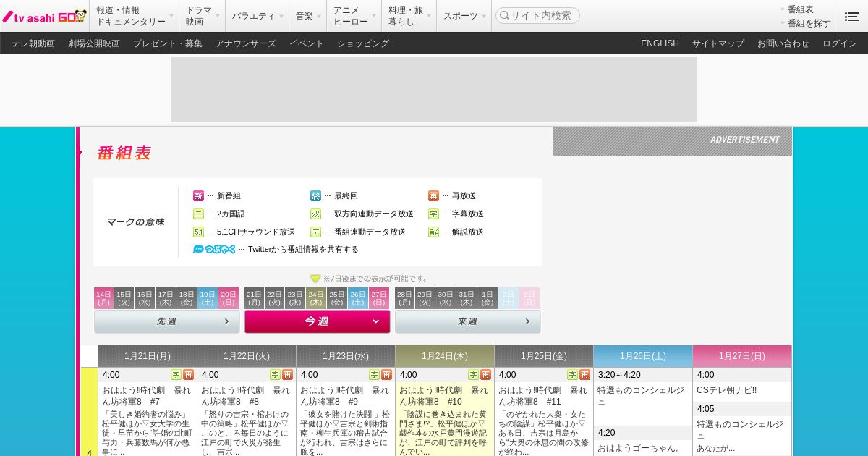Image resolution: width=868 pixels, height=456 pixels.
Task: Click the 1月21日(月) column header
Action: [148, 356]
